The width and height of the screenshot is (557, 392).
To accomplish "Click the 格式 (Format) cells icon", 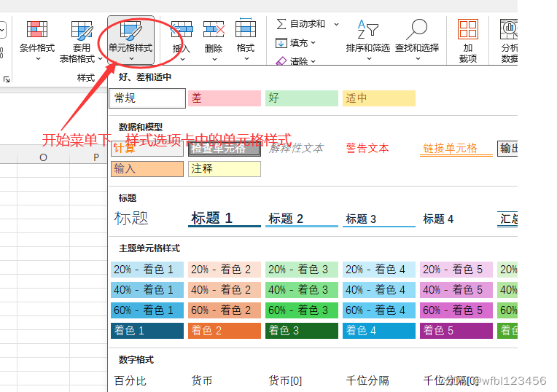I will pos(246,28).
